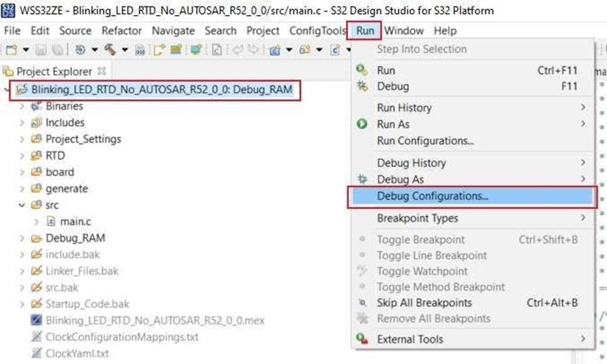Click the New wizard toolbar icon
607x364 pixels.
click(x=11, y=50)
